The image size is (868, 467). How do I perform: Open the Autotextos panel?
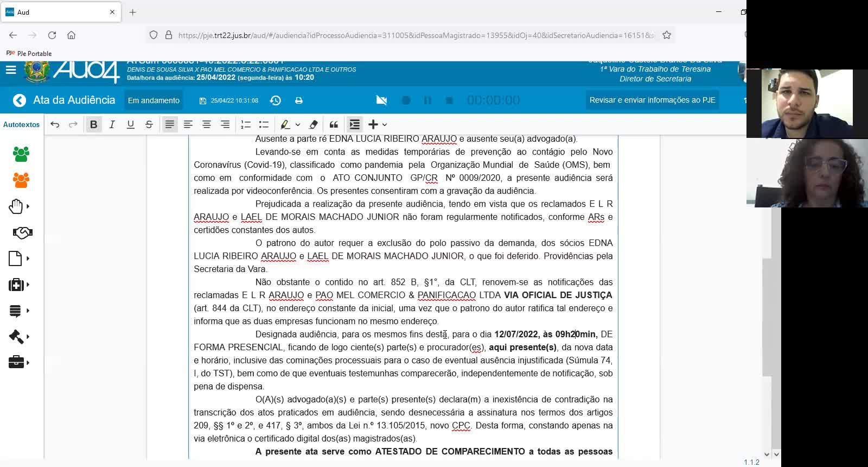(22, 124)
